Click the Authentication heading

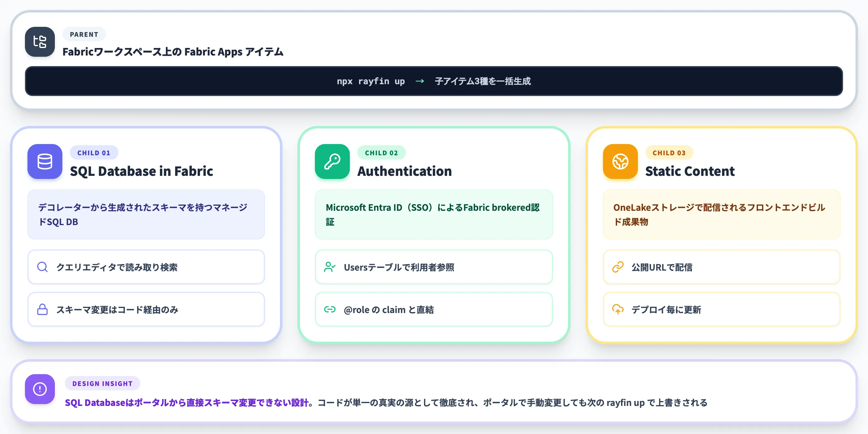405,171
